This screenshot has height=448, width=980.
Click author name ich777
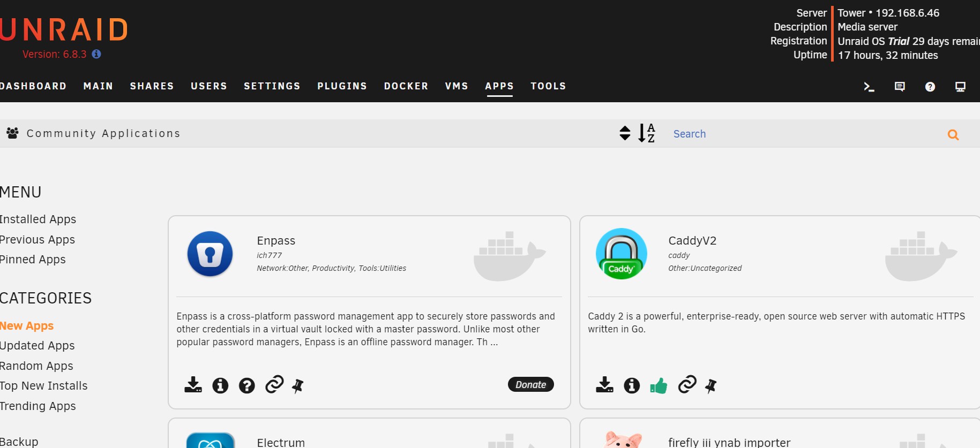click(269, 255)
